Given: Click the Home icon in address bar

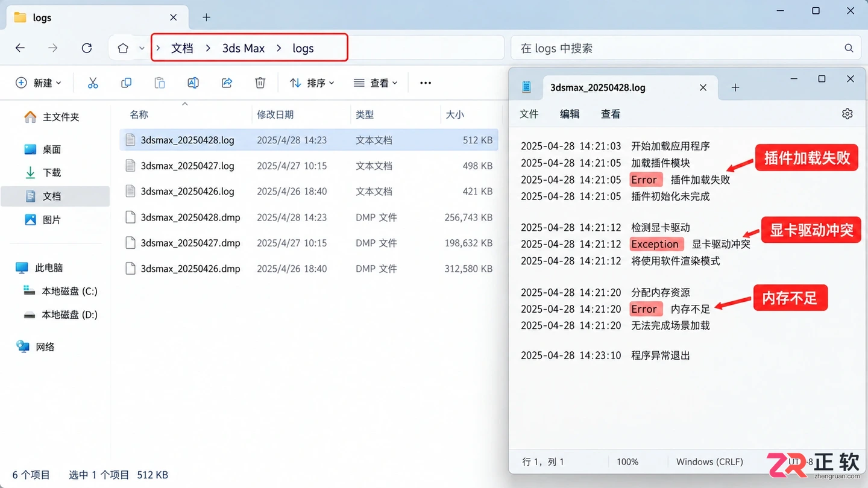Looking at the screenshot, I should coord(123,48).
